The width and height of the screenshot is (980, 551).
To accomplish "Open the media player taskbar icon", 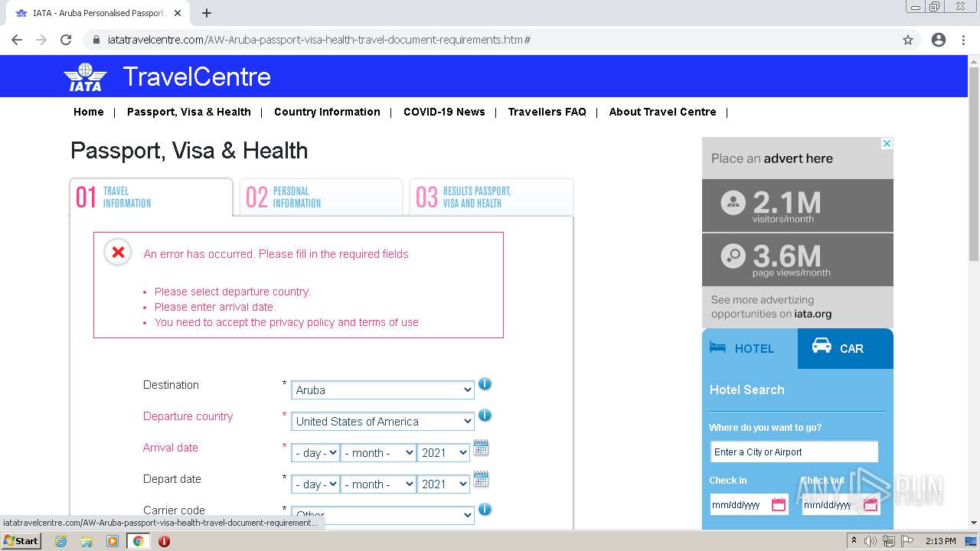I will pyautogui.click(x=113, y=541).
